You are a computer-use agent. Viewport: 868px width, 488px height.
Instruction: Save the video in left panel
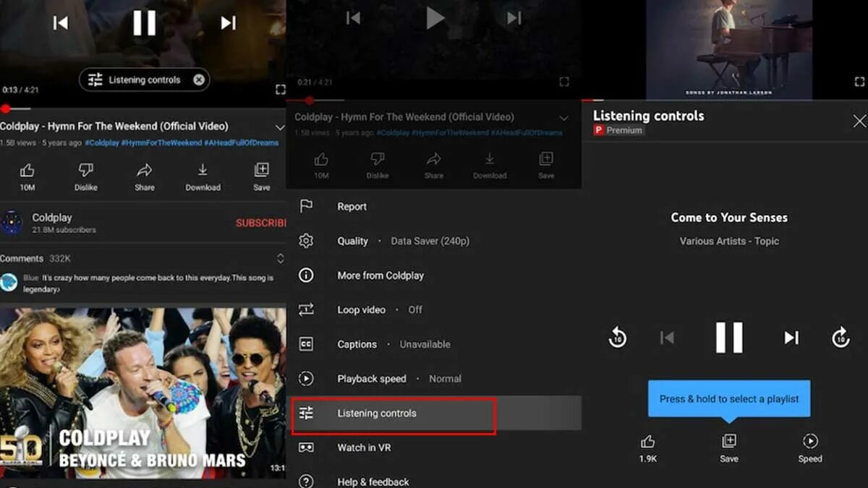[x=262, y=177]
